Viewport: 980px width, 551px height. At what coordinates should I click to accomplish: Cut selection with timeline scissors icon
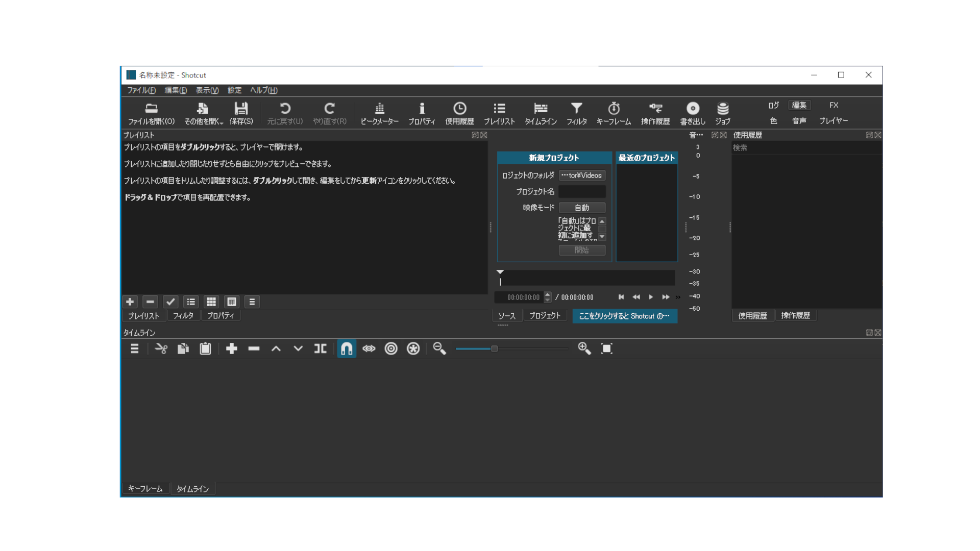(x=161, y=349)
